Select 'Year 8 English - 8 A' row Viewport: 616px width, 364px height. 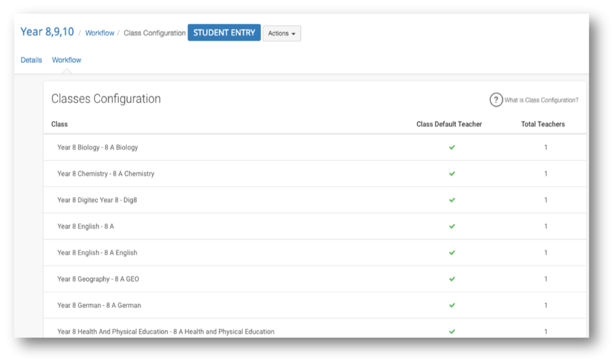coord(315,226)
